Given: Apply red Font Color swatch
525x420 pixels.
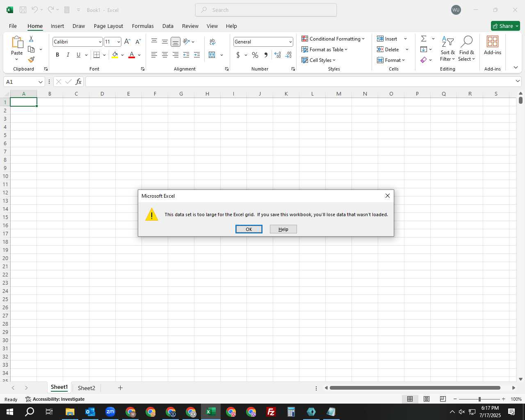Looking at the screenshot, I should click(132, 55).
